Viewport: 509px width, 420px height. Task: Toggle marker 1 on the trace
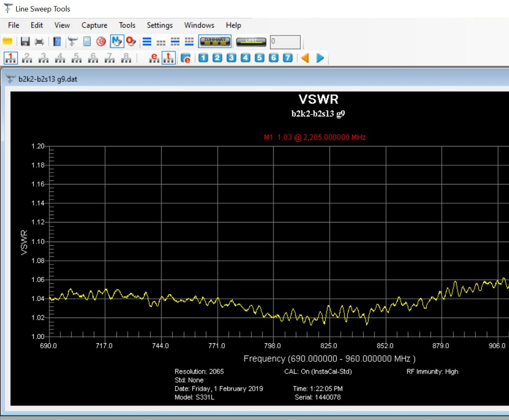click(11, 58)
